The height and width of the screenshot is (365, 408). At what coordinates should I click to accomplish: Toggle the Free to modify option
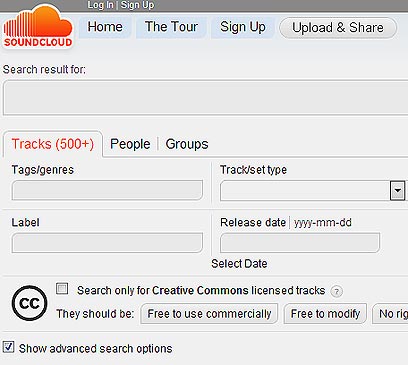[x=325, y=314]
